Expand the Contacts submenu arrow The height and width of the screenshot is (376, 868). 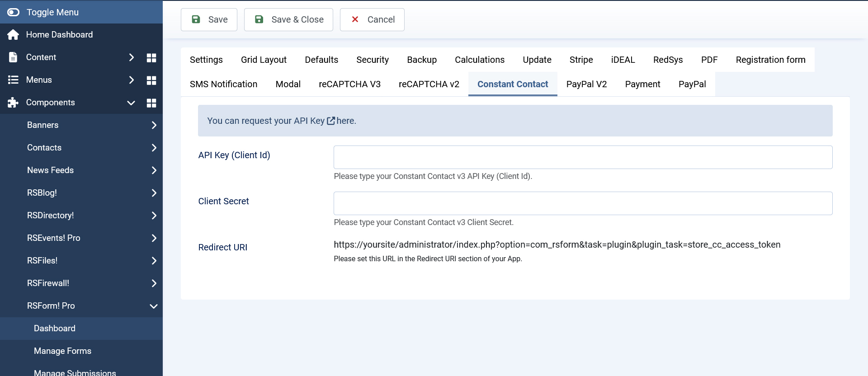[x=154, y=148]
